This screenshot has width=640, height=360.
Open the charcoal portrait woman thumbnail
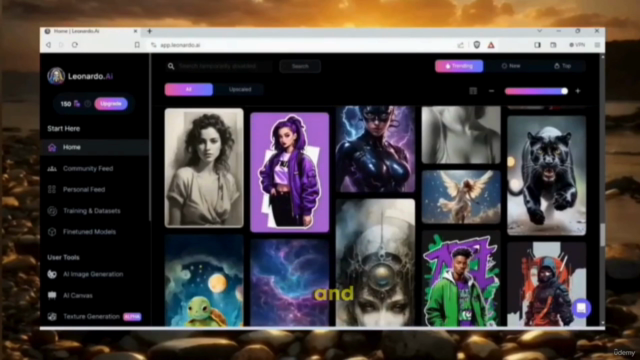coord(204,168)
